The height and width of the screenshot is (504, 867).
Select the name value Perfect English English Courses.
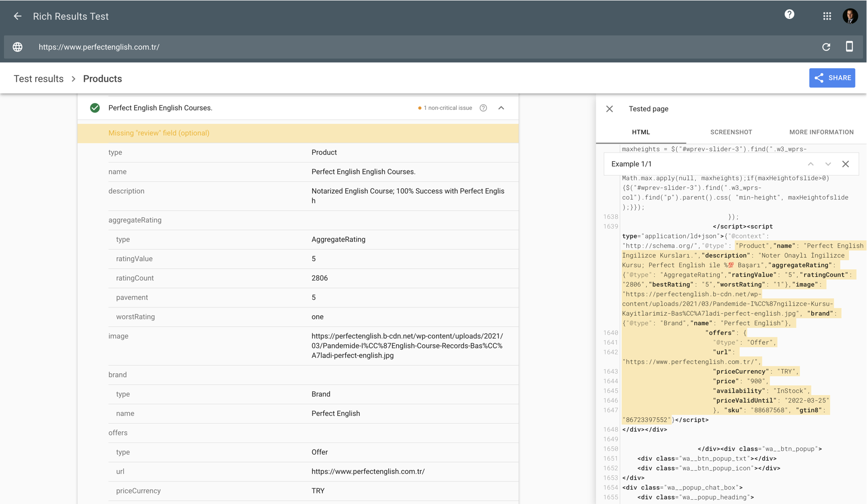(x=363, y=172)
